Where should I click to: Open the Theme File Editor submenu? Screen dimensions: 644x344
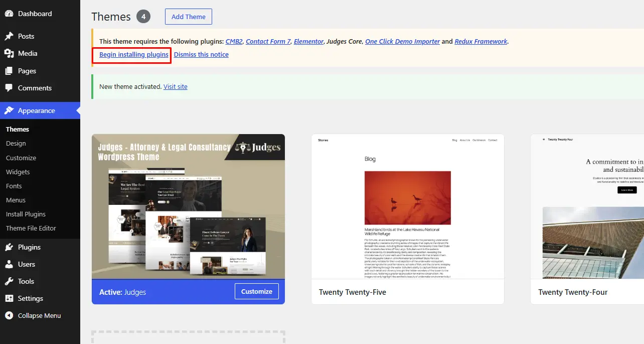[31, 228]
